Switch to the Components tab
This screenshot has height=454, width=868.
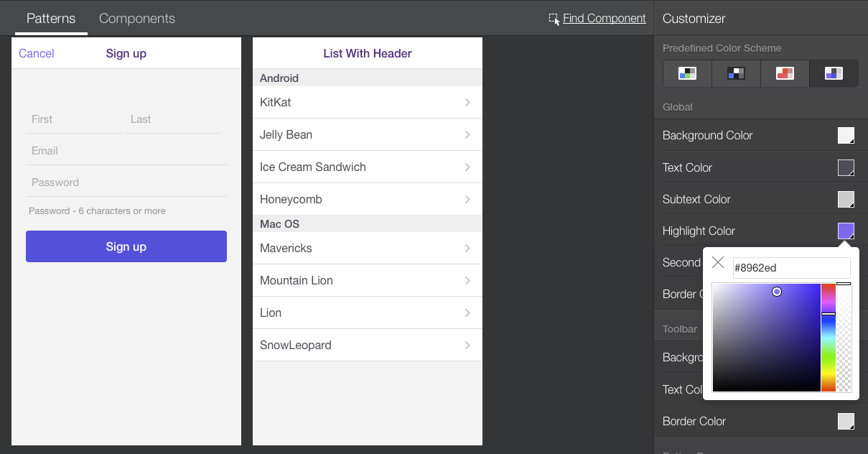coord(137,19)
